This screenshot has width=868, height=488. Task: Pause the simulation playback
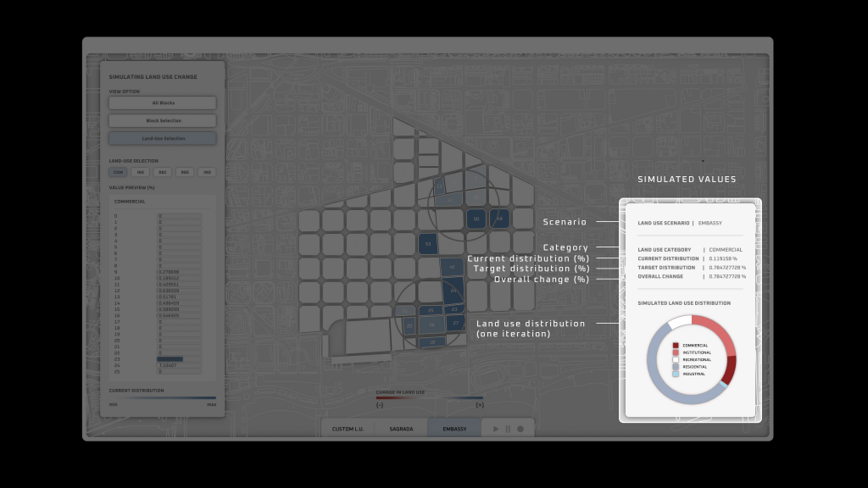point(508,428)
